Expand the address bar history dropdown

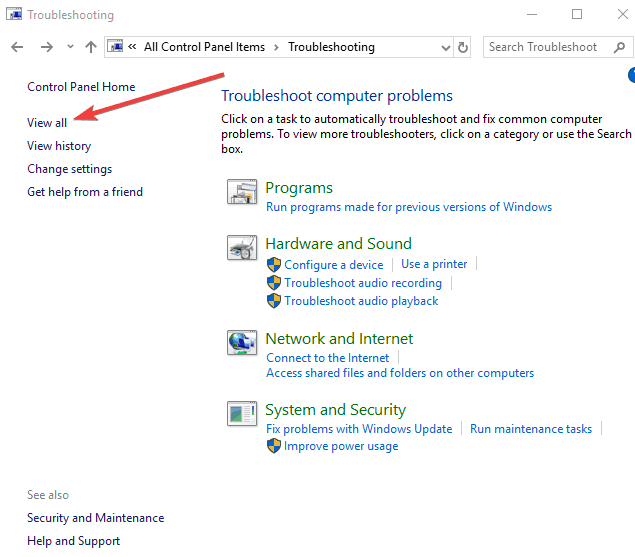pyautogui.click(x=445, y=47)
